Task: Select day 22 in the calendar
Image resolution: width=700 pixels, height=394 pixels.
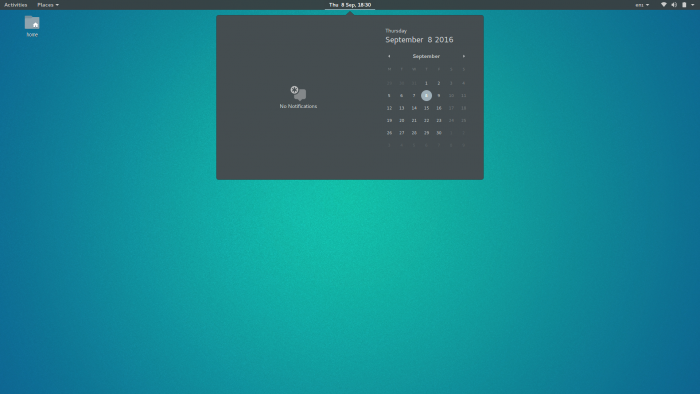Action: coord(426,120)
